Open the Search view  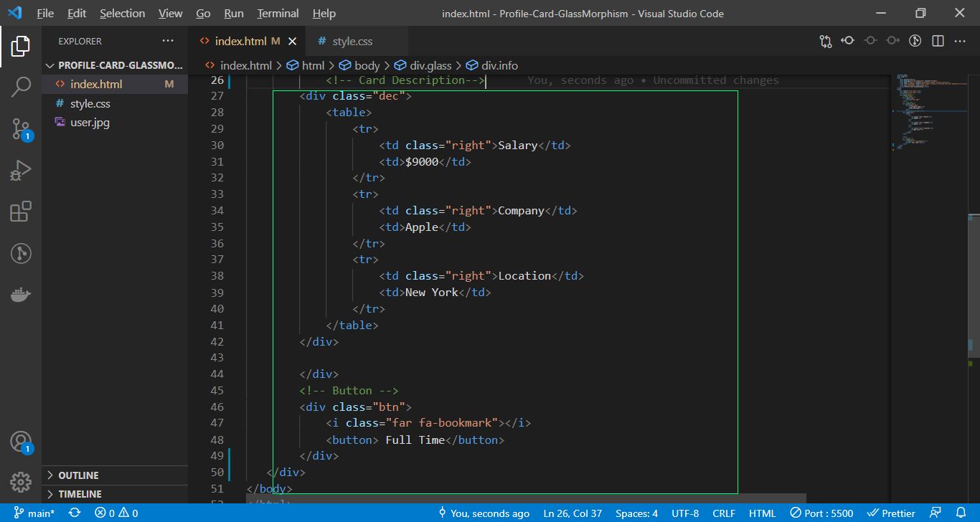pyautogui.click(x=21, y=87)
